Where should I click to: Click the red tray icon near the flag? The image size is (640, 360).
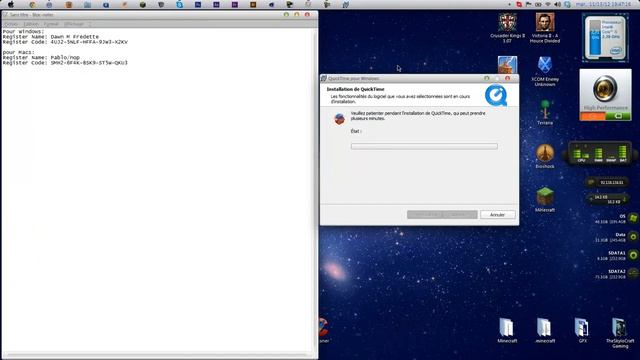tap(519, 4)
